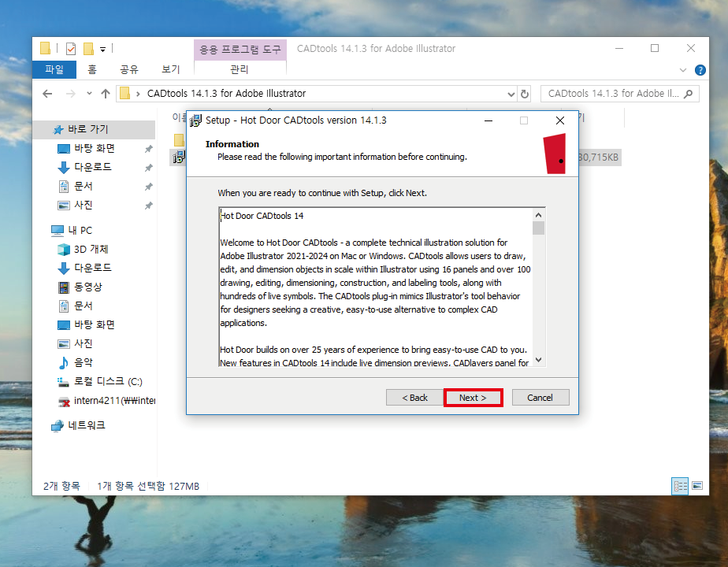Click the folder item icon in file list
The image size is (728, 567).
tap(179, 139)
